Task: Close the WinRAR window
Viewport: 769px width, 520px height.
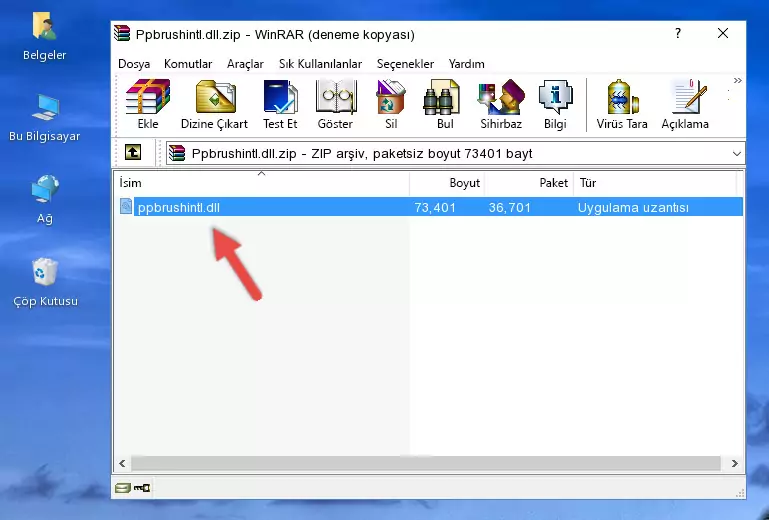Action: pyautogui.click(x=722, y=33)
